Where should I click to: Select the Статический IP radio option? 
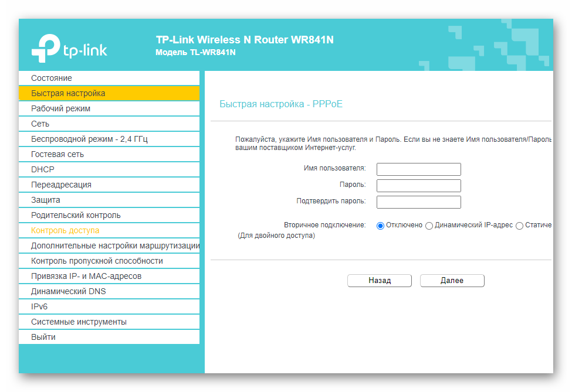coord(519,226)
